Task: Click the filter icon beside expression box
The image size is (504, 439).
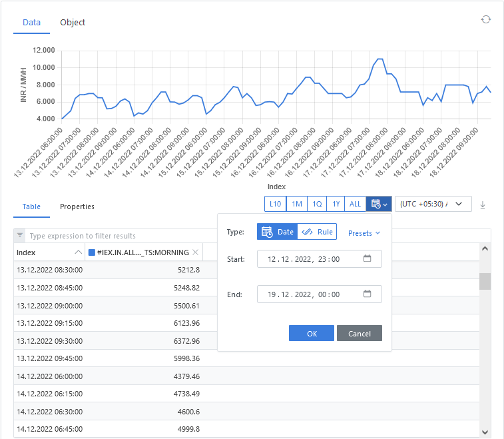Action: pos(19,236)
